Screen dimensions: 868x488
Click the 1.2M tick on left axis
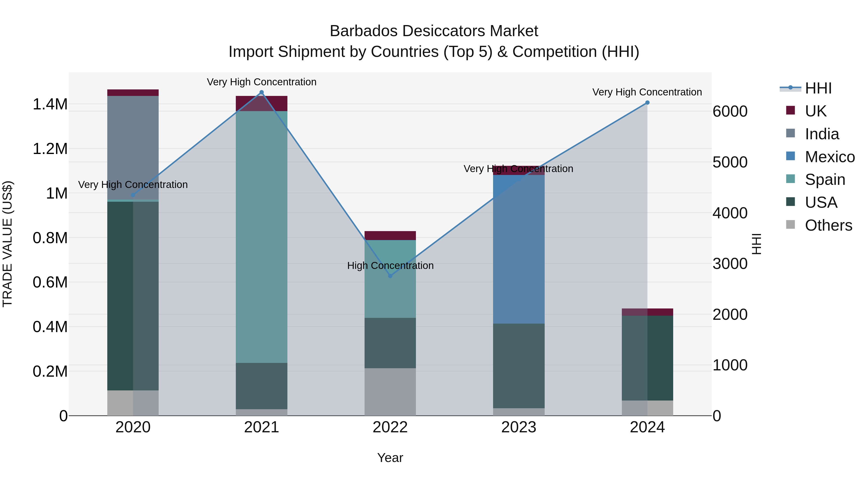pyautogui.click(x=50, y=148)
